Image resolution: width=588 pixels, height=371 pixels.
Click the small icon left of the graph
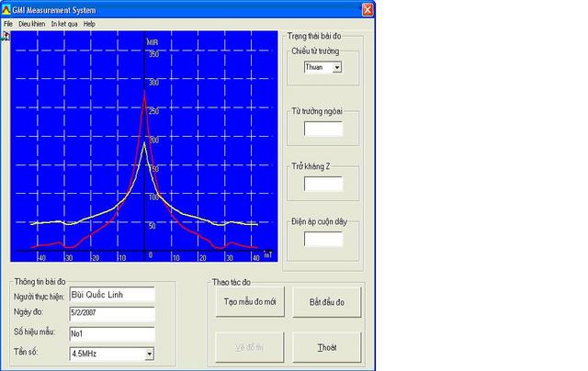pyautogui.click(x=6, y=37)
